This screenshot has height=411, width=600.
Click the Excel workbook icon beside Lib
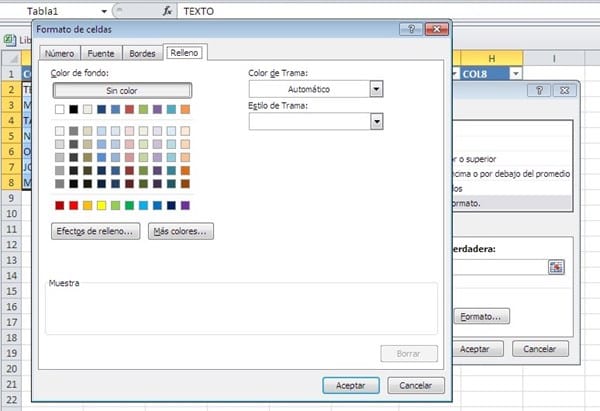10,40
